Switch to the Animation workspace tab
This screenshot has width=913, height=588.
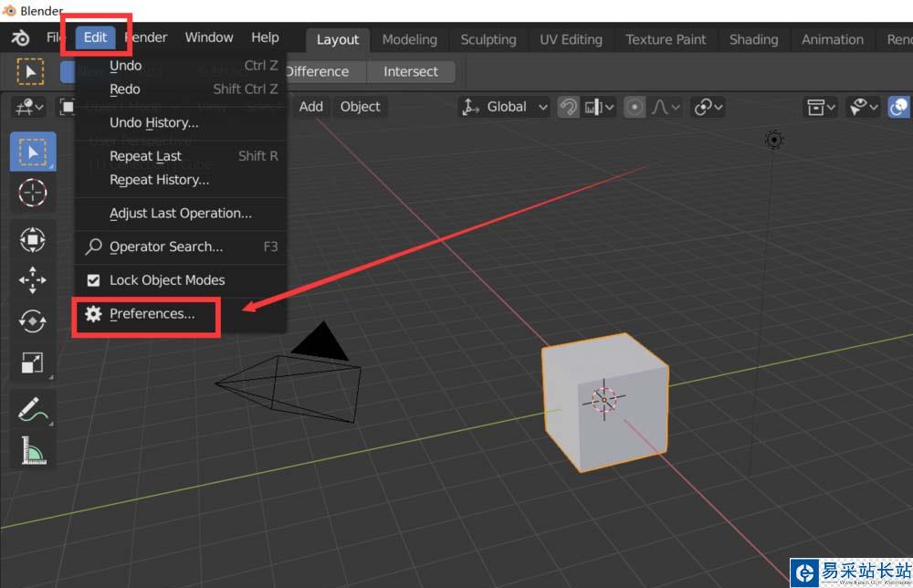coord(832,39)
